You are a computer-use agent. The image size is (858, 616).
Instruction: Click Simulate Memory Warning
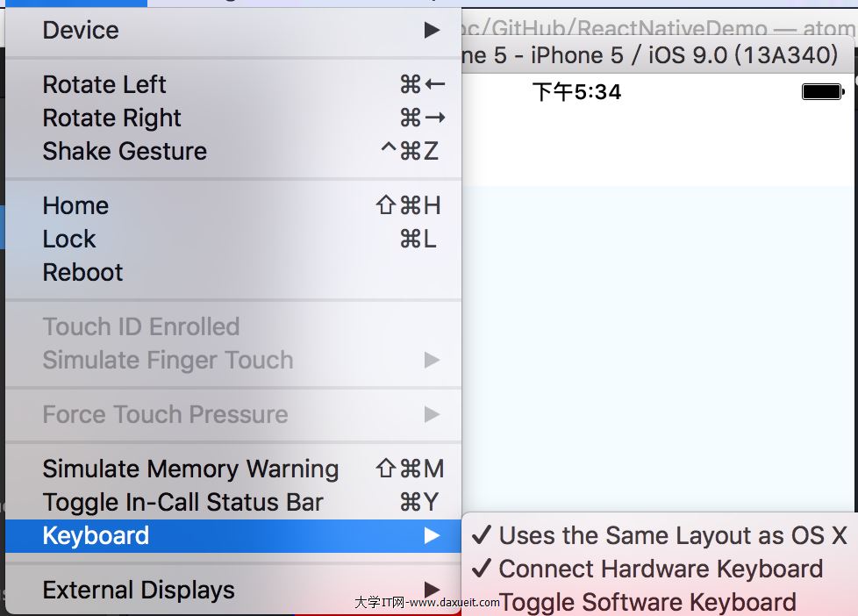point(190,469)
